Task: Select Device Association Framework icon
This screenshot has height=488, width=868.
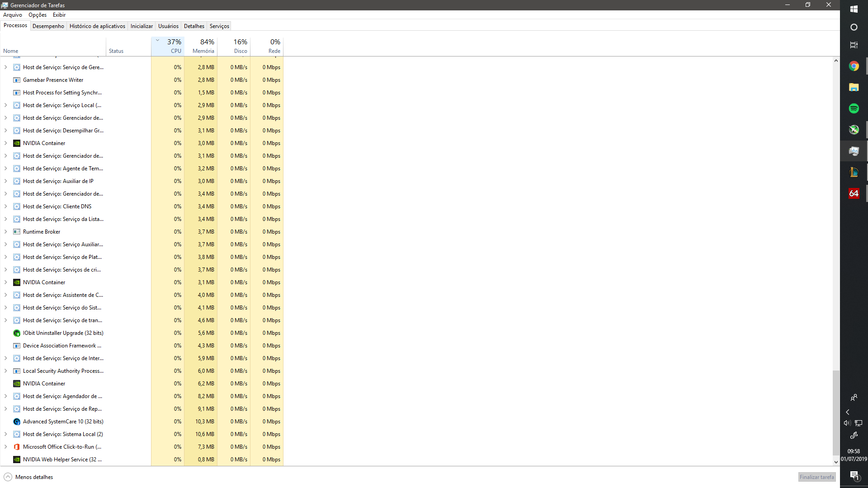Action: (17, 346)
